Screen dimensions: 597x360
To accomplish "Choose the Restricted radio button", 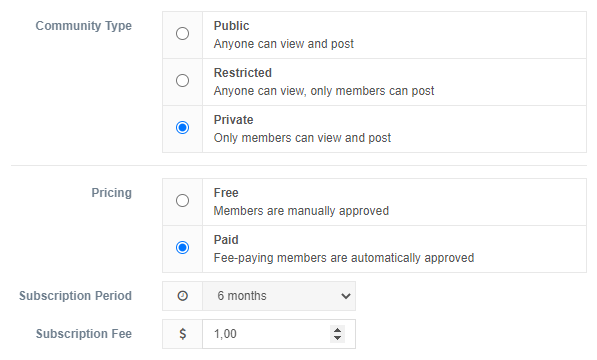I will click(x=182, y=80).
